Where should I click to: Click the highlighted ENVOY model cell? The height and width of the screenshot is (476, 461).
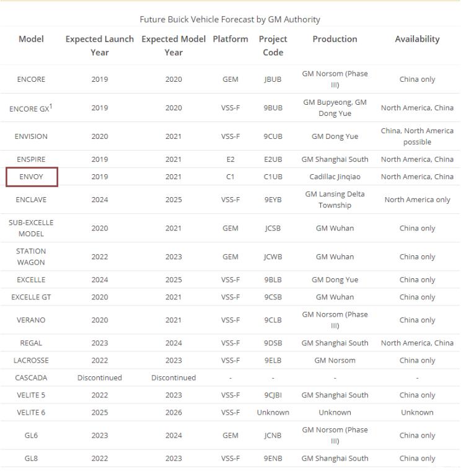tap(32, 177)
